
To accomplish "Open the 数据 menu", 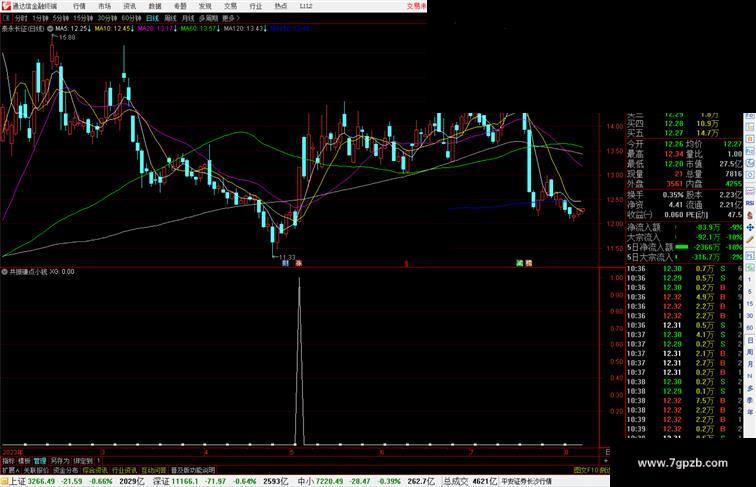I will [x=155, y=6].
